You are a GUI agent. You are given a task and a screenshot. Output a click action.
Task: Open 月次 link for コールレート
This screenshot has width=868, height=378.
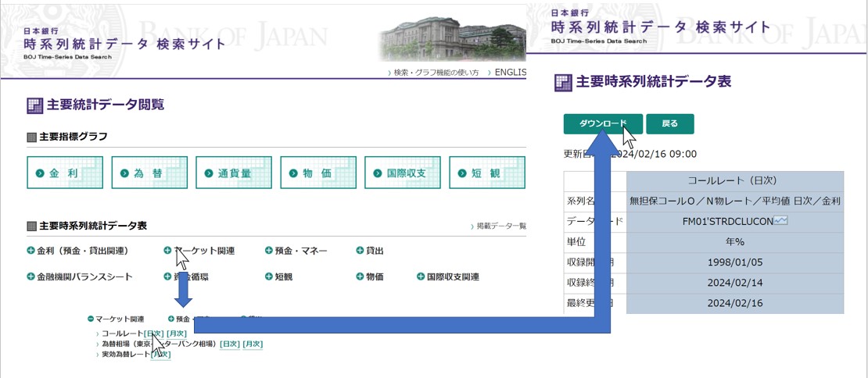coord(177,333)
